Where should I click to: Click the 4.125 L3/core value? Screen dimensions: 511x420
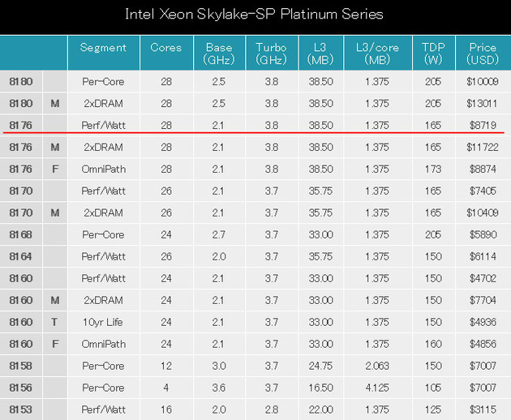click(x=377, y=388)
